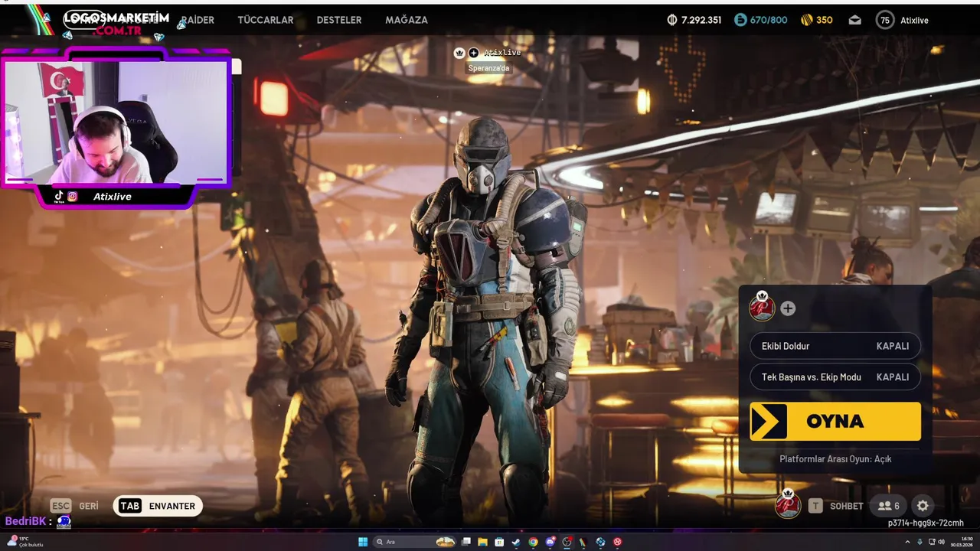Open File Explorer from taskbar
This screenshot has height=551, width=980.
(482, 542)
